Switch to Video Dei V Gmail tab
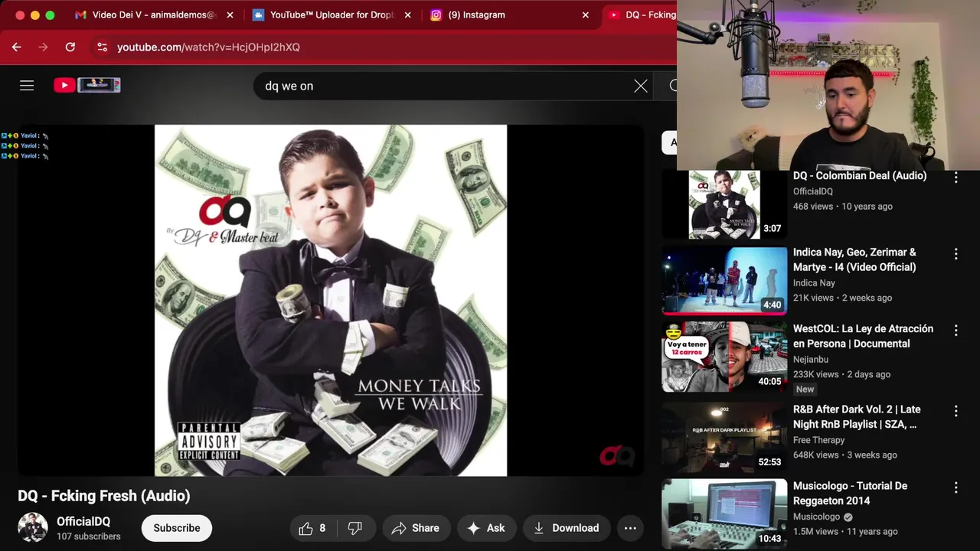 click(153, 15)
